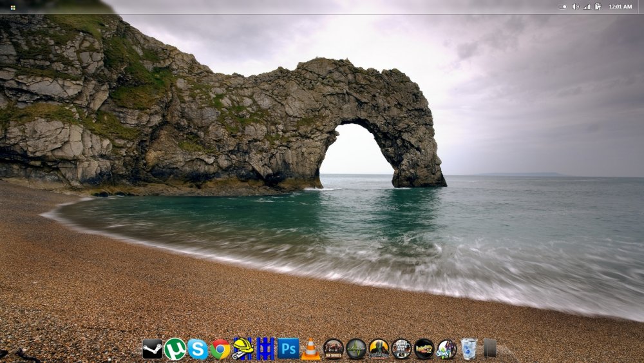Launch GTA San Andreas game icon

pos(379,349)
